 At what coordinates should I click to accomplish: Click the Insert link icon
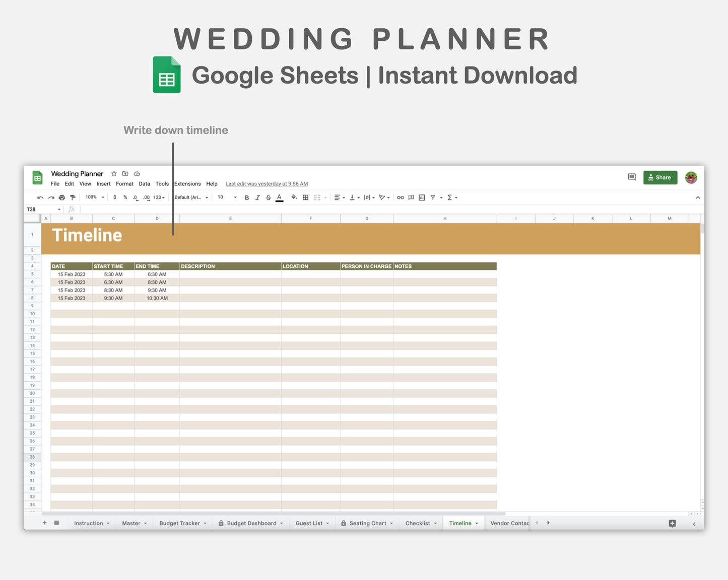401,197
